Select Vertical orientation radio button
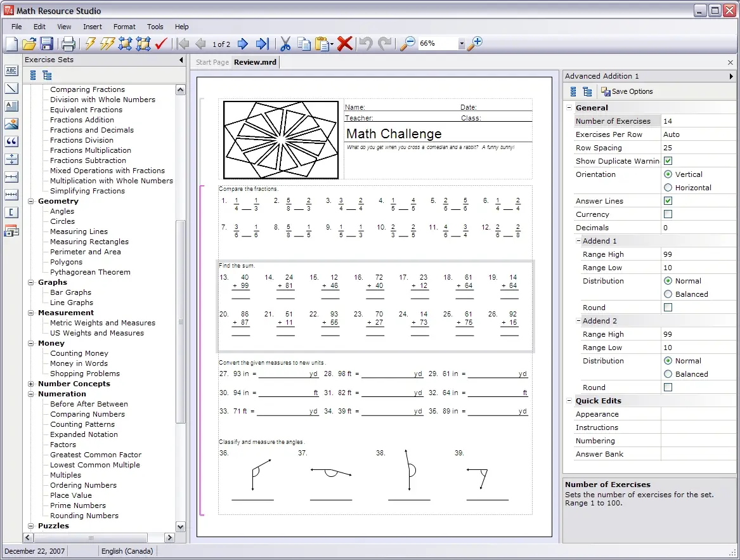740x560 pixels. (x=668, y=174)
